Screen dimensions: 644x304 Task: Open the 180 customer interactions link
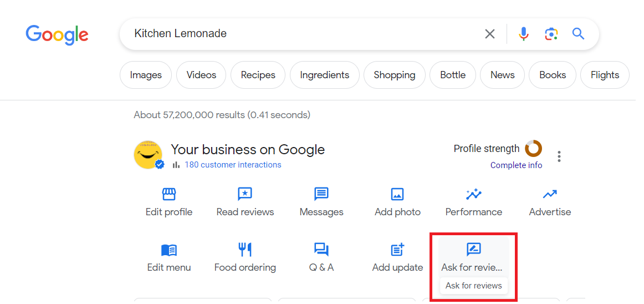(233, 165)
